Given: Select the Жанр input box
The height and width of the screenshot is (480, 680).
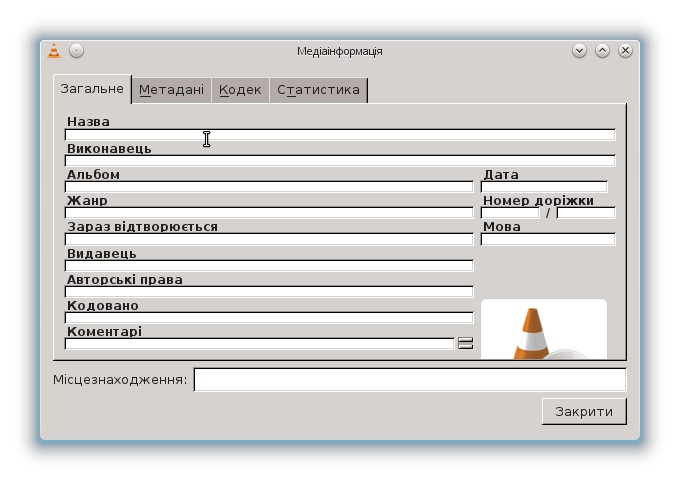Looking at the screenshot, I should [x=269, y=213].
